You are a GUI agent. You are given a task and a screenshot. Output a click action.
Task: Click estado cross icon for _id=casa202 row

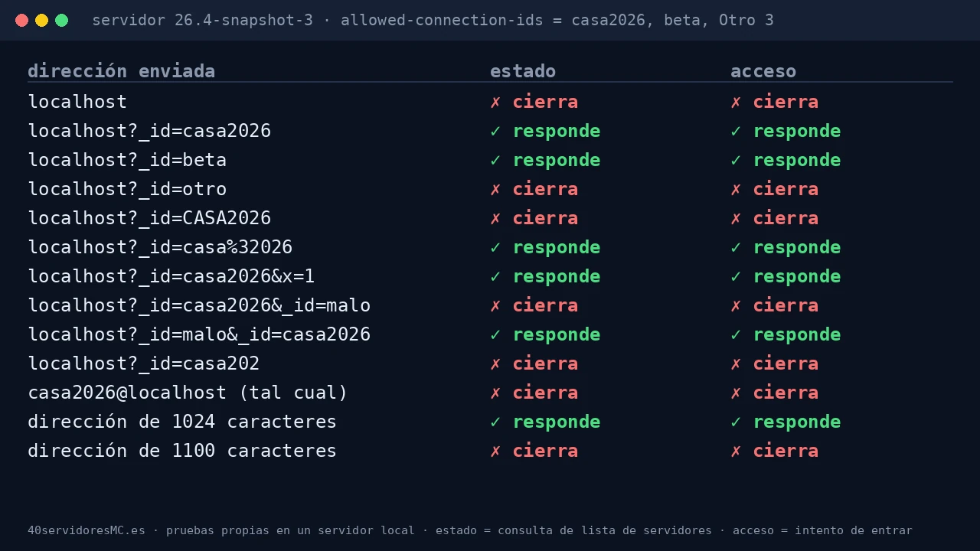click(x=495, y=364)
